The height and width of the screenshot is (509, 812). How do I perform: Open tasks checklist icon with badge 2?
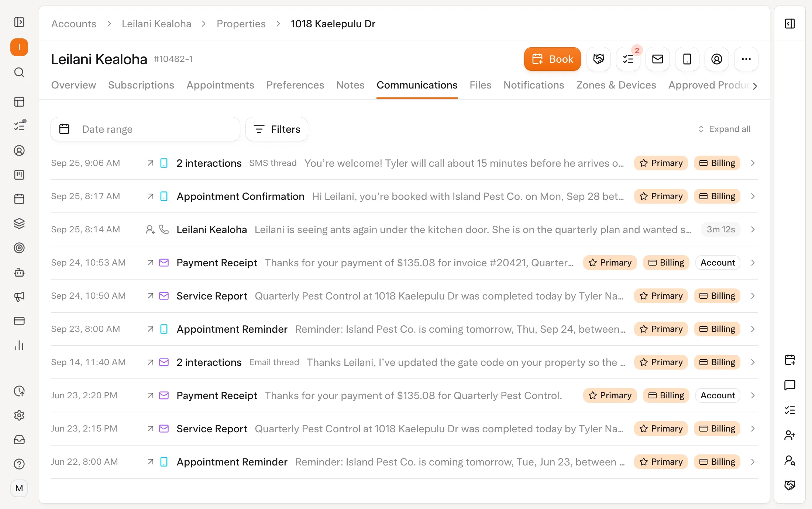(628, 59)
